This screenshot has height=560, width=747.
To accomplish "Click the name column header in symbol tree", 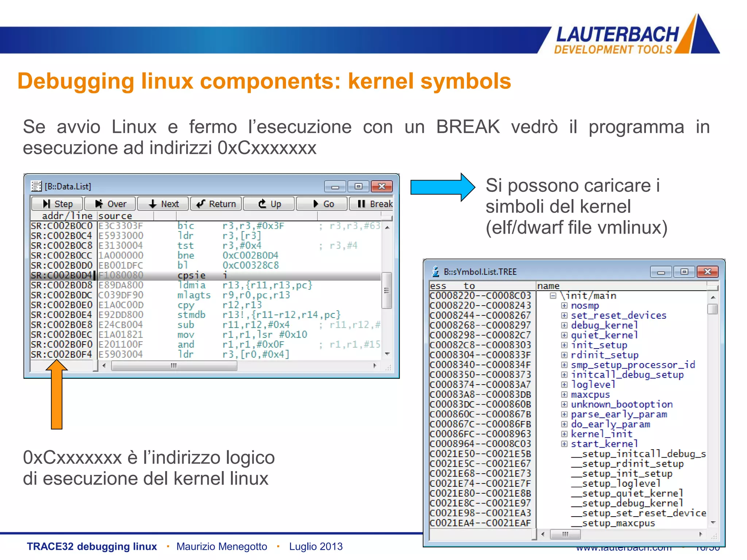I will [622, 286].
